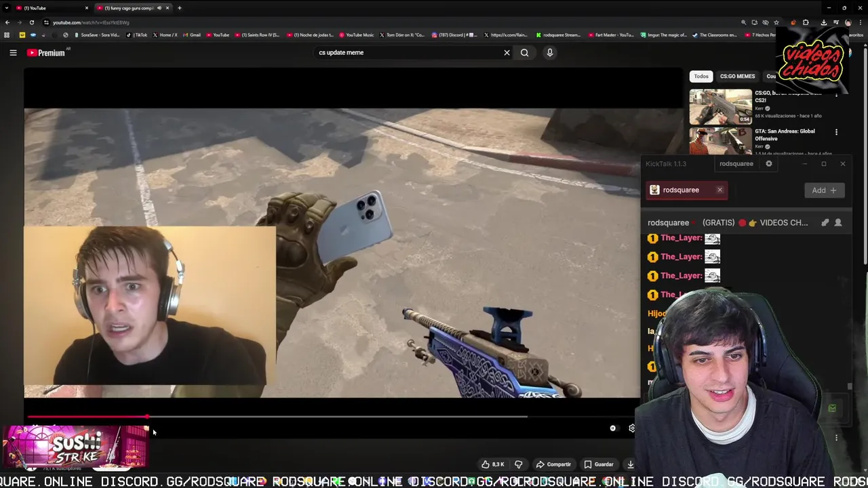Start voice search with the microphone
This screenshot has width=868, height=488.
point(550,52)
